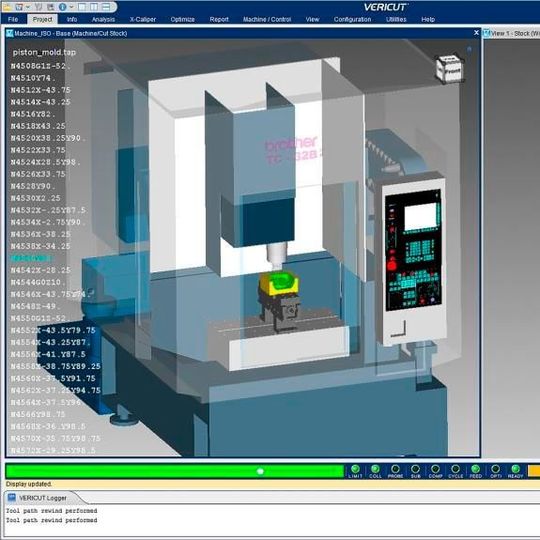
Task: Click the single view layout icon
Action: click(x=82, y=7)
